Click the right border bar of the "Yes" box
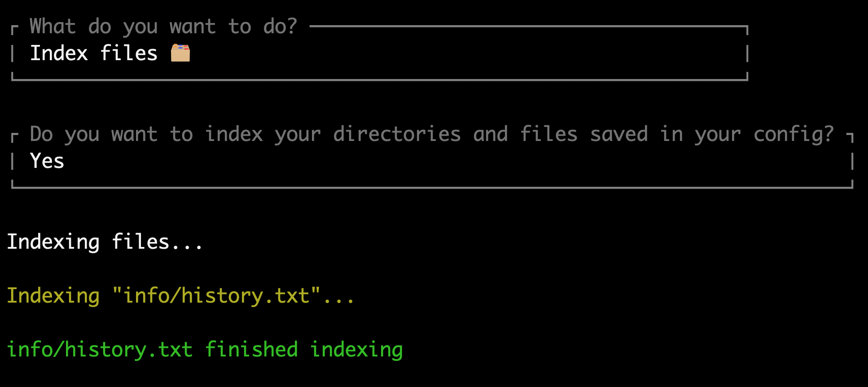Viewport: 868px width, 387px height. (852, 161)
